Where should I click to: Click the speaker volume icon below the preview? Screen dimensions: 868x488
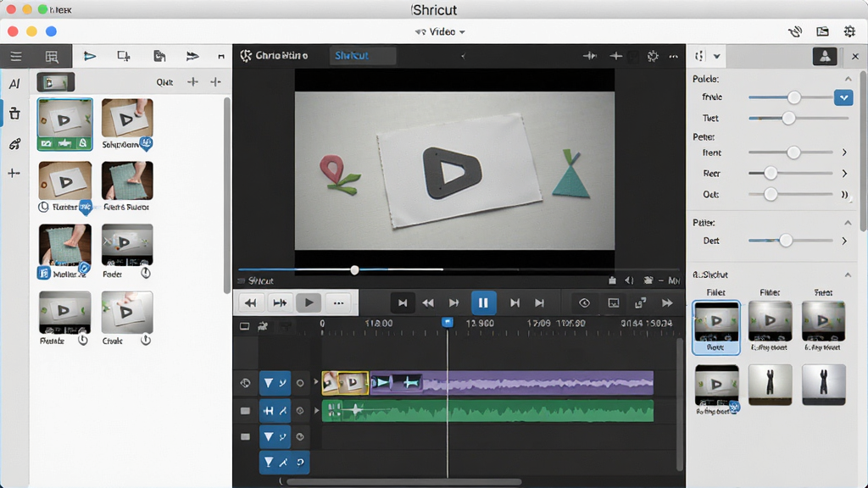pos(630,280)
